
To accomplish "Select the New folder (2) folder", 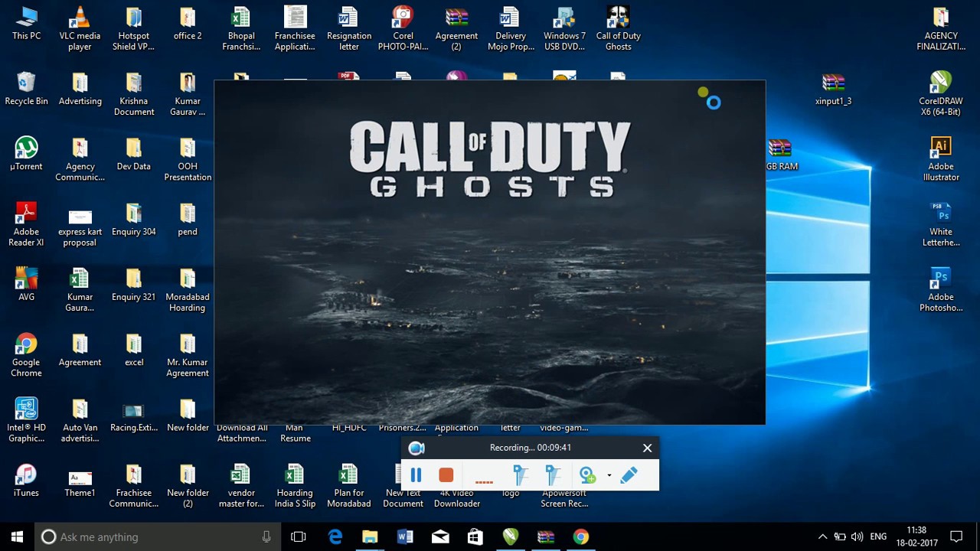I will pyautogui.click(x=188, y=486).
